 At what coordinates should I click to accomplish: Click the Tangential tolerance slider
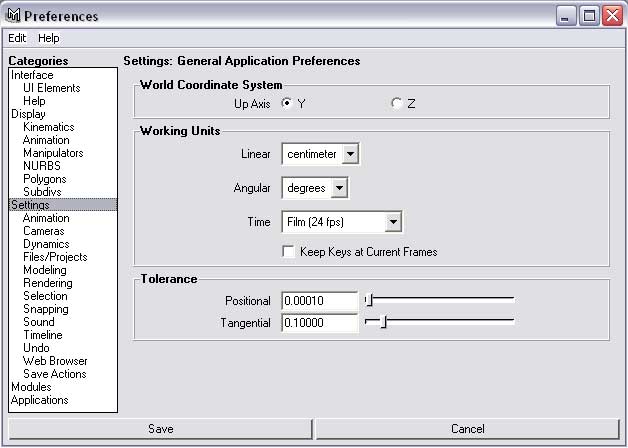pos(440,322)
